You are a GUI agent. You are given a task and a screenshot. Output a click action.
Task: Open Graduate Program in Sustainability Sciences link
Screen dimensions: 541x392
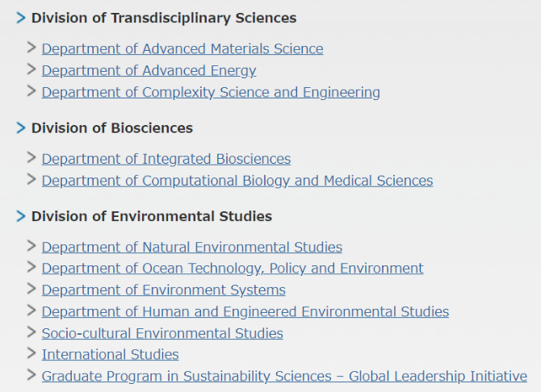(284, 376)
